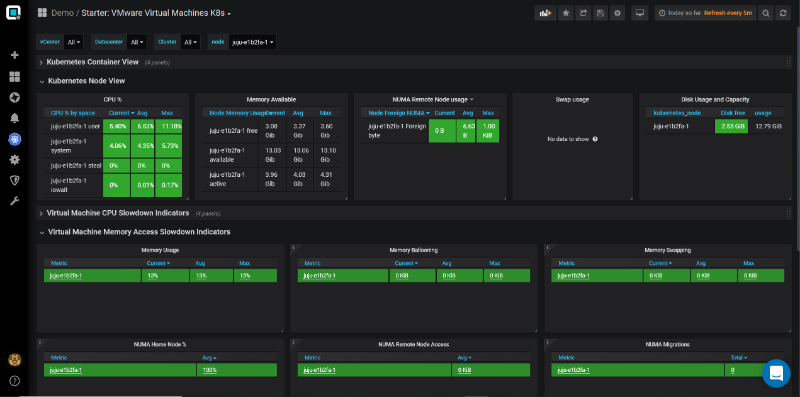This screenshot has height=397, width=800.
Task: Click the info corner of NUMA Remote Node Access panel
Action: [x=293, y=341]
